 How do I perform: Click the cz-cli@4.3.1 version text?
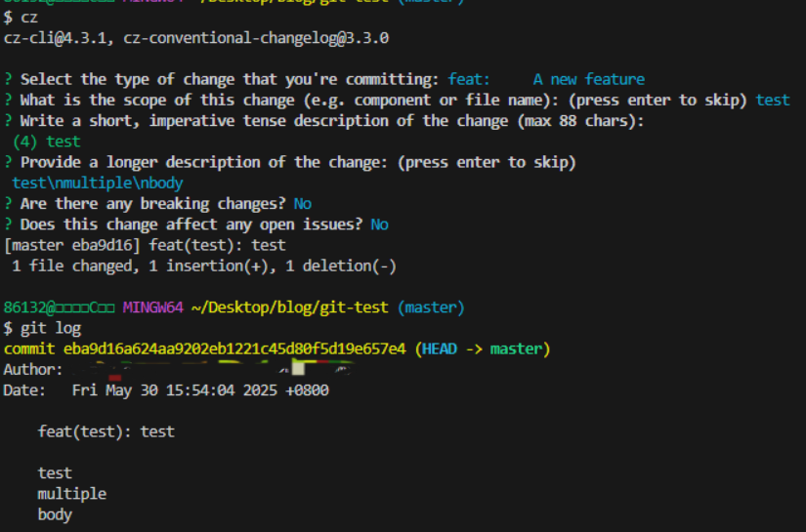pyautogui.click(x=59, y=38)
